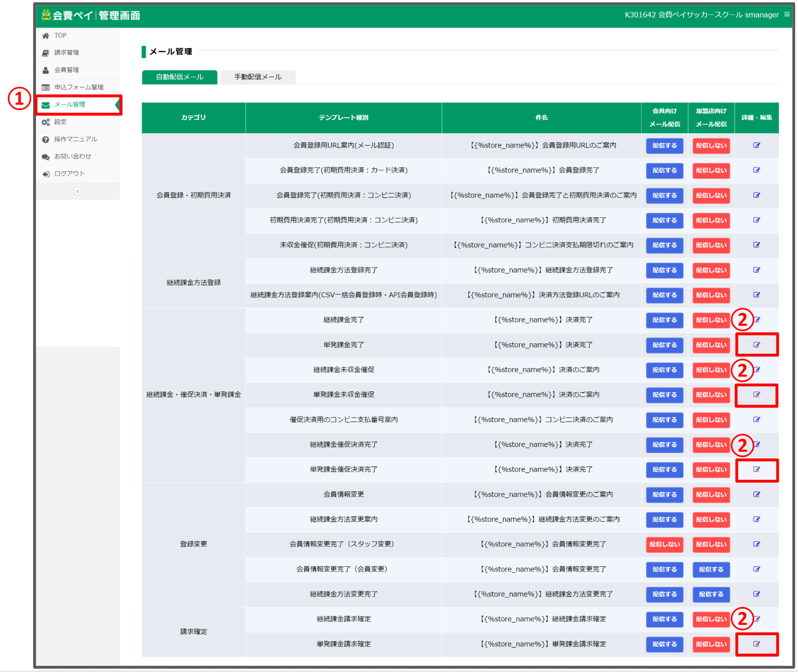Open edit icon for 会員情報変更 row
Viewport: 798px width, 672px height.
pos(756,494)
